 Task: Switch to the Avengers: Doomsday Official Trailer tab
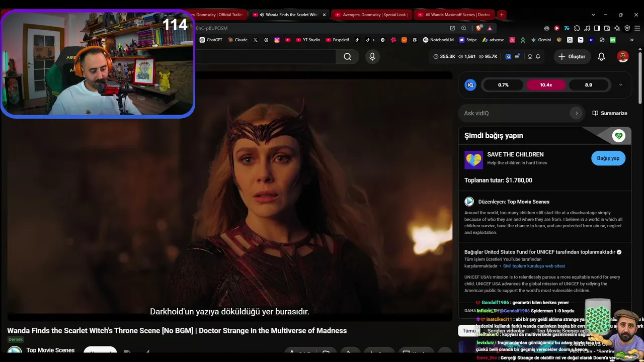tap(220, 15)
